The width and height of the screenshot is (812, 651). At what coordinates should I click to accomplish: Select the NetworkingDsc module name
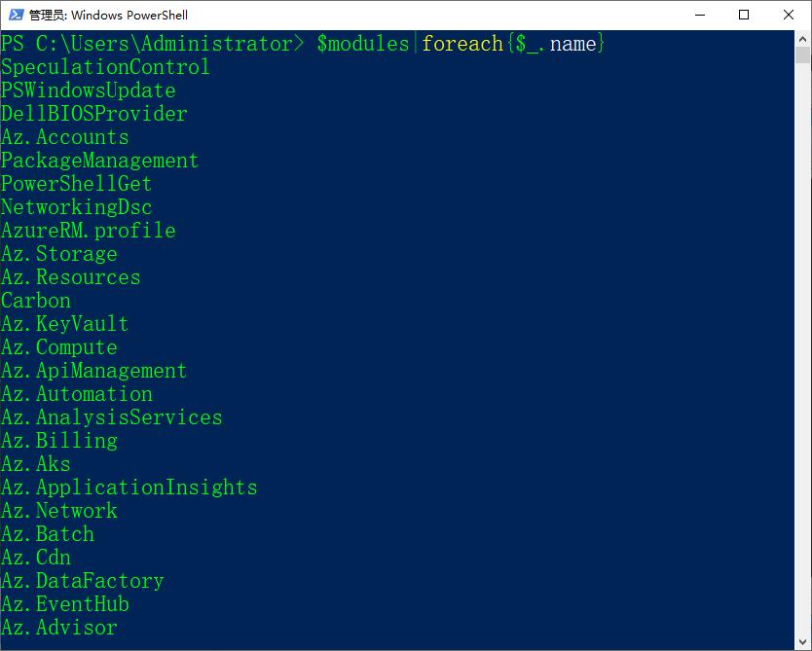76,206
